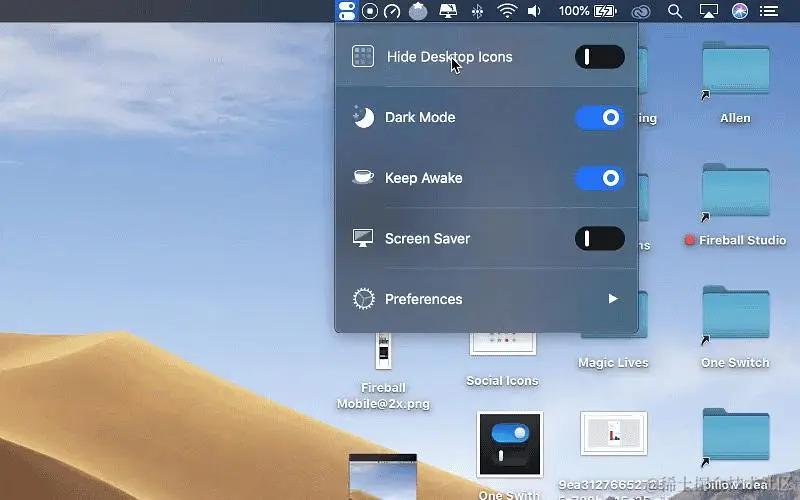
Task: Open the Wi-Fi menu bar icon
Action: [x=507, y=11]
